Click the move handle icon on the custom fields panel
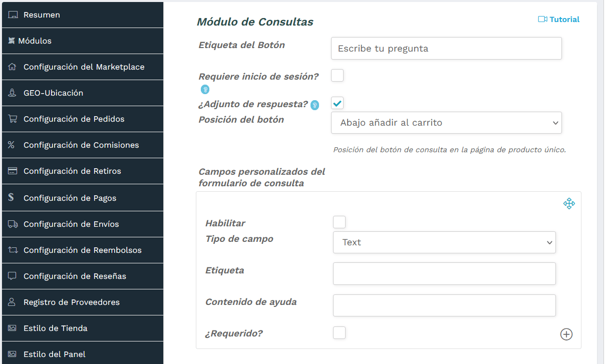 tap(569, 204)
